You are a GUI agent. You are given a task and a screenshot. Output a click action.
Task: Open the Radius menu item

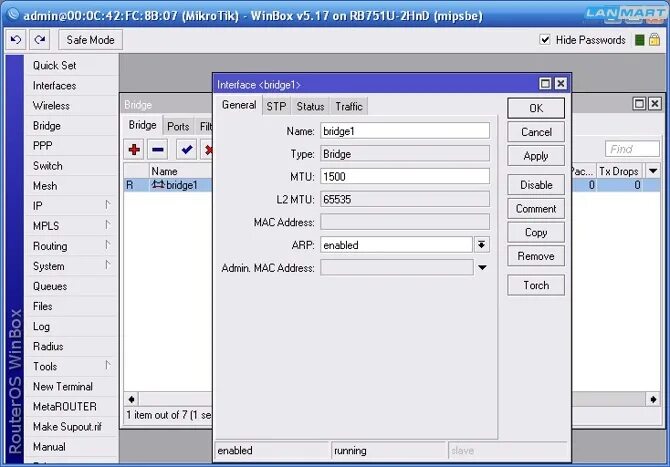point(48,346)
